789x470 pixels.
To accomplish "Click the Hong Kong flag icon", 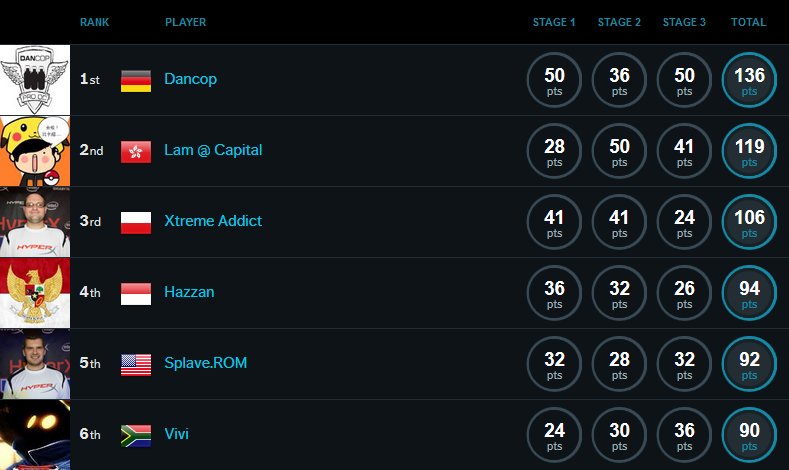I will [x=135, y=151].
